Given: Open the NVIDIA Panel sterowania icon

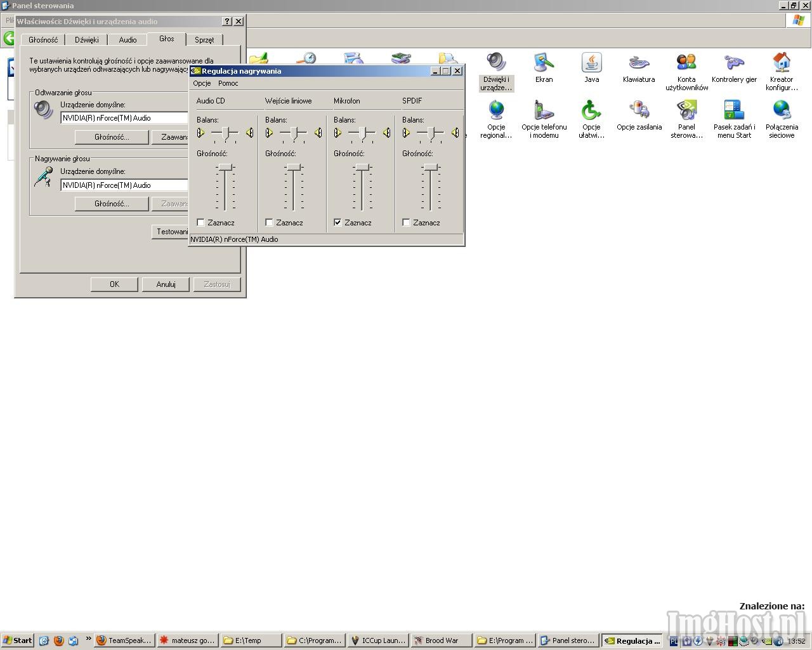Looking at the screenshot, I should coord(686,110).
